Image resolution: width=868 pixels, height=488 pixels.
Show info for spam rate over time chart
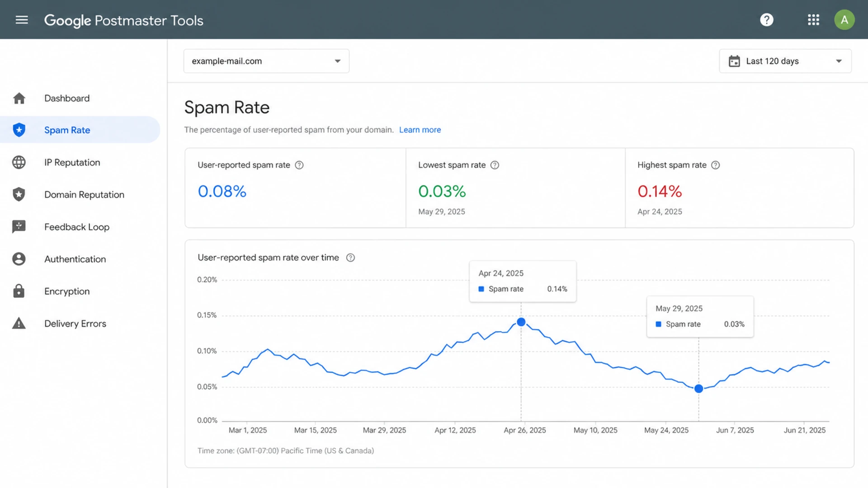[350, 258]
